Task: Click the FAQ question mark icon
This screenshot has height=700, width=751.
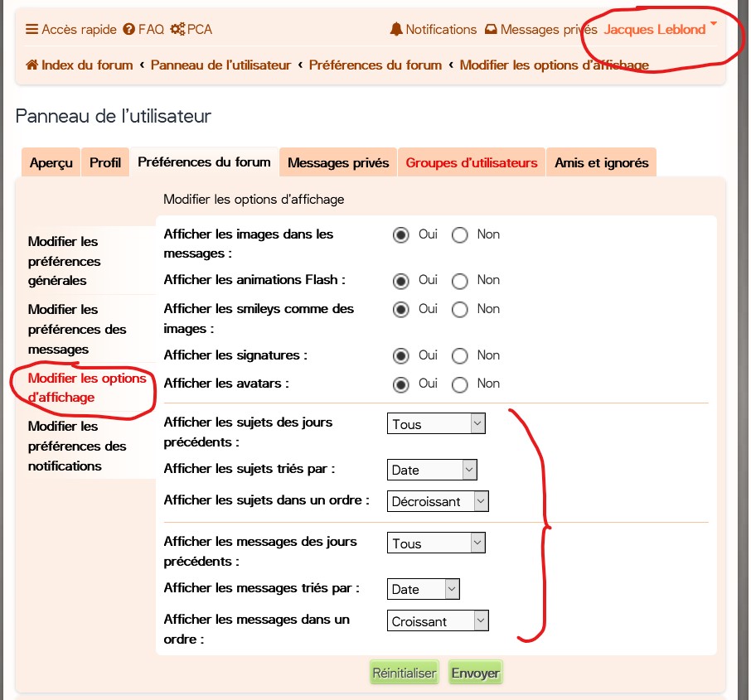Action: coord(128,30)
